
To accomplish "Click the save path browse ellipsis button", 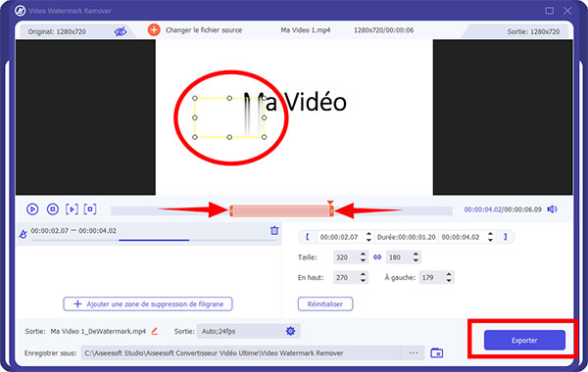I will click(x=414, y=352).
